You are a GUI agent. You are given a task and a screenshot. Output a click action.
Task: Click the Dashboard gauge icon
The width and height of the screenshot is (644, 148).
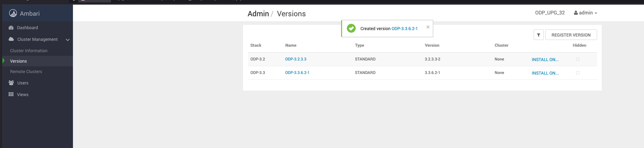(x=11, y=28)
